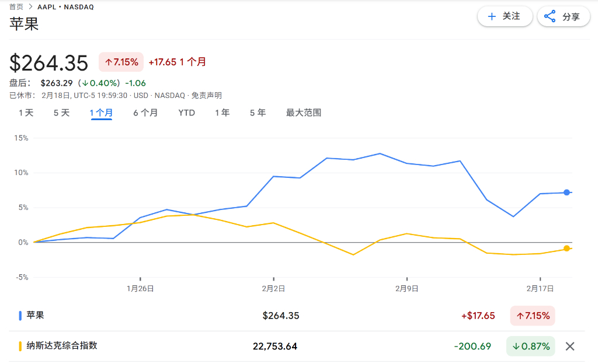The width and height of the screenshot is (598, 364).
Task: Click the plus icon in 关注 button
Action: [x=492, y=16]
